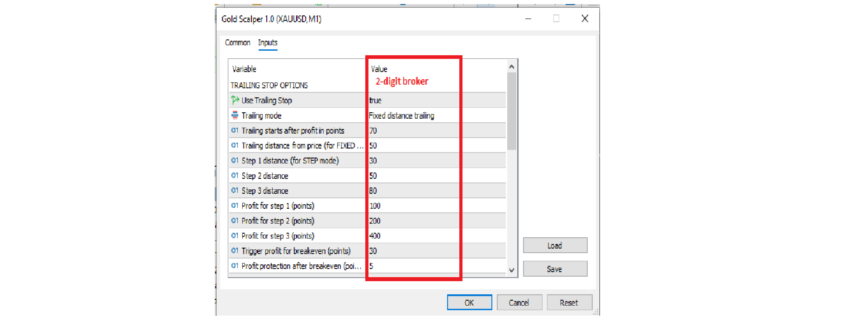Click the 'Value' column header
Viewport: 868px width, 326px height.
tap(379, 69)
